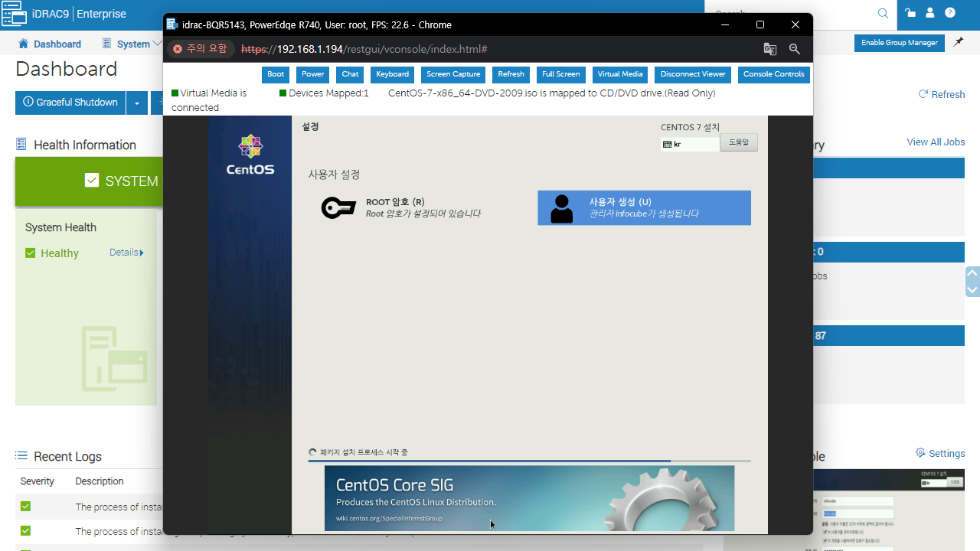Click the 주의 요함 security warning chip
The image size is (980, 551).
[200, 49]
